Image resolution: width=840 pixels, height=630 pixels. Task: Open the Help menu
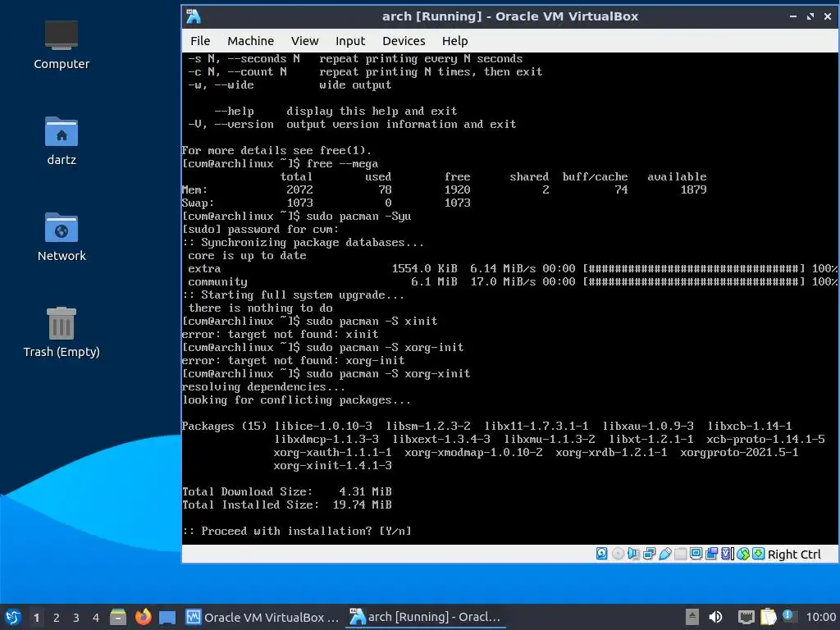(x=454, y=41)
